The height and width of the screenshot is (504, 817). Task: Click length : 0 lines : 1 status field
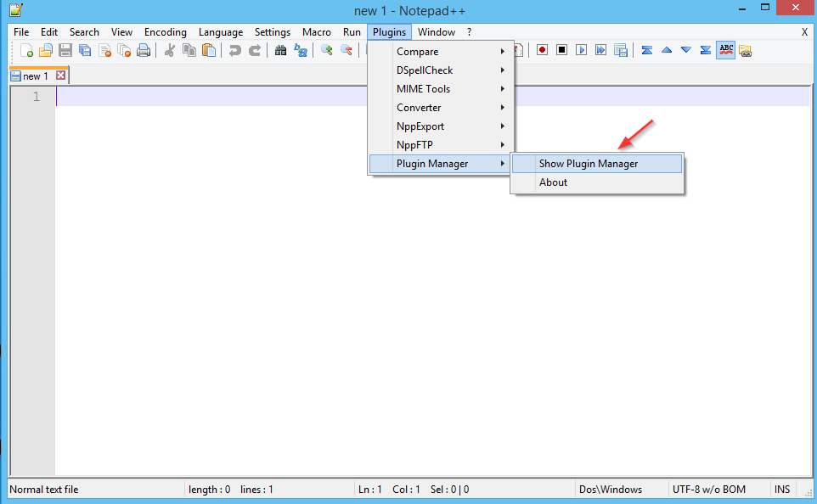231,490
